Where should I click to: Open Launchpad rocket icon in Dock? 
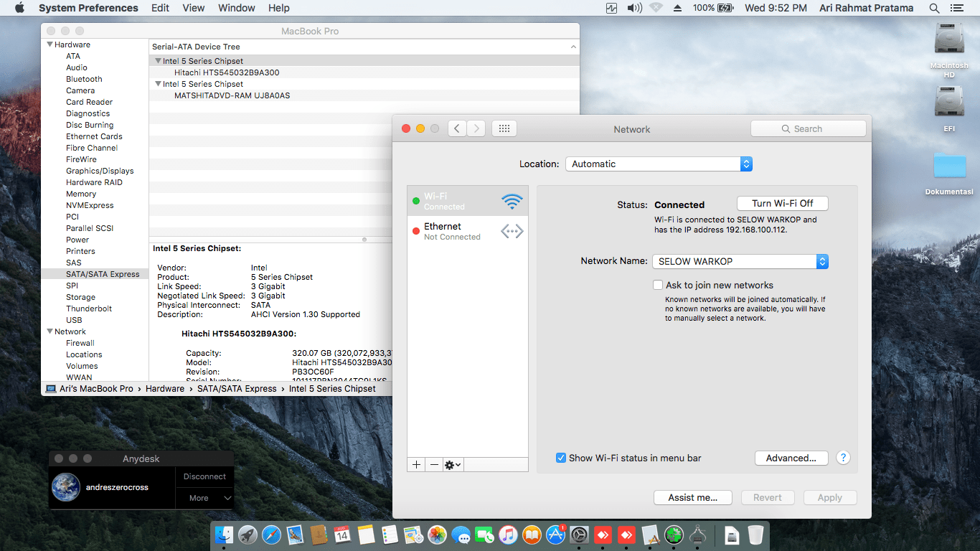point(248,534)
